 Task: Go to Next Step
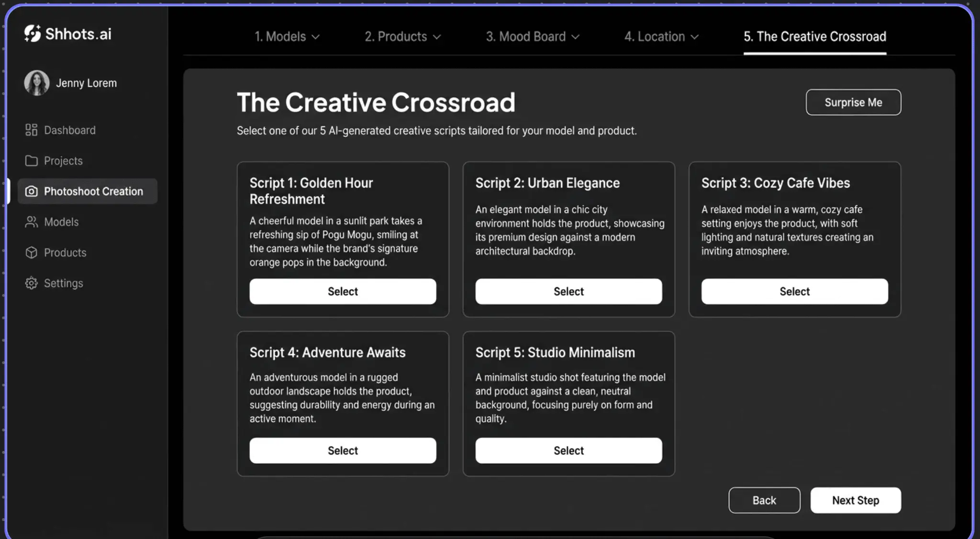(x=856, y=500)
